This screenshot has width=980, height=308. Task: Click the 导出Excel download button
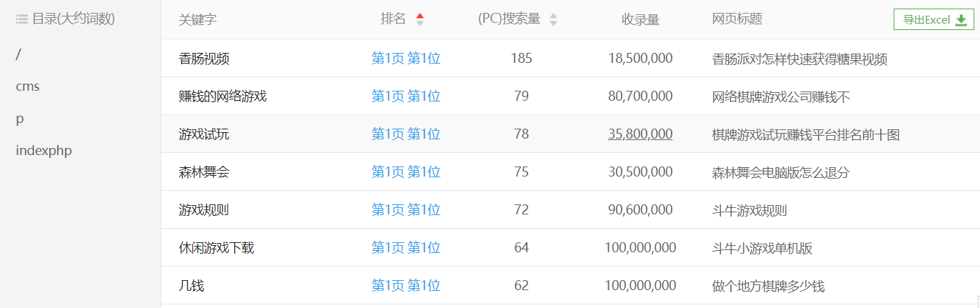(x=934, y=20)
